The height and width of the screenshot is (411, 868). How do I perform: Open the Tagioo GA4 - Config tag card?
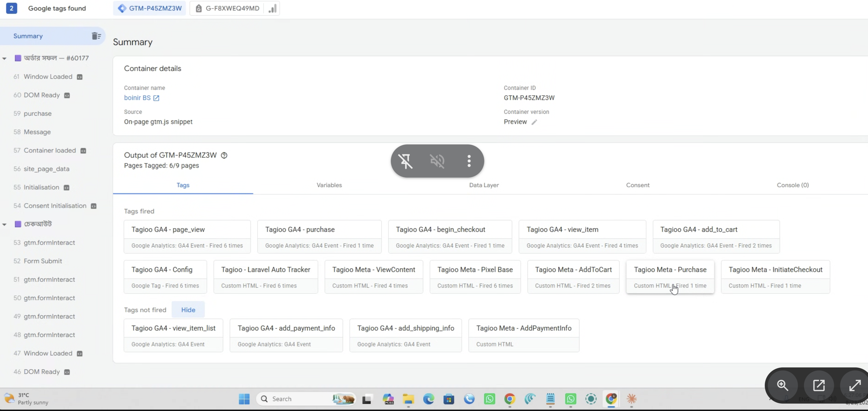pos(165,277)
